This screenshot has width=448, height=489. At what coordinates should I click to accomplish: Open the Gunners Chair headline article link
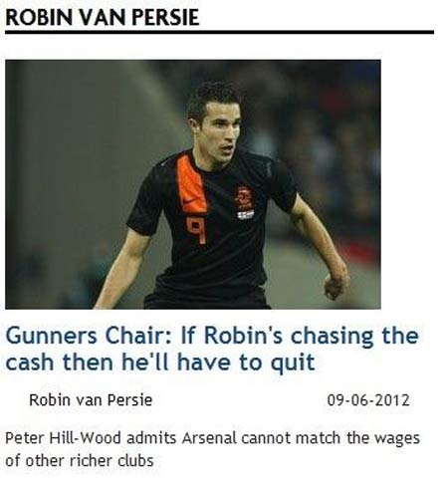point(212,349)
